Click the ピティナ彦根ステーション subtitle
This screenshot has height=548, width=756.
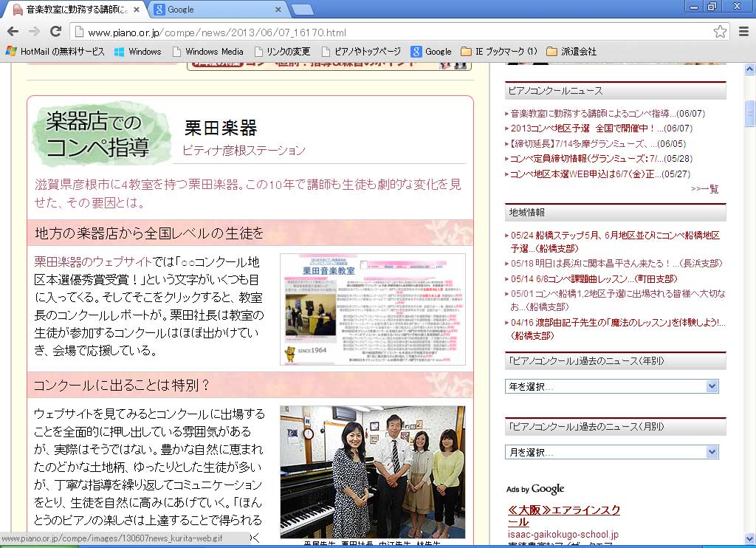(x=244, y=151)
